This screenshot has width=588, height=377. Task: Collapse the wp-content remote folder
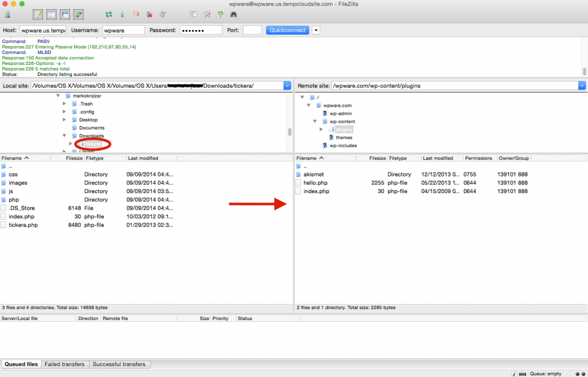point(315,121)
